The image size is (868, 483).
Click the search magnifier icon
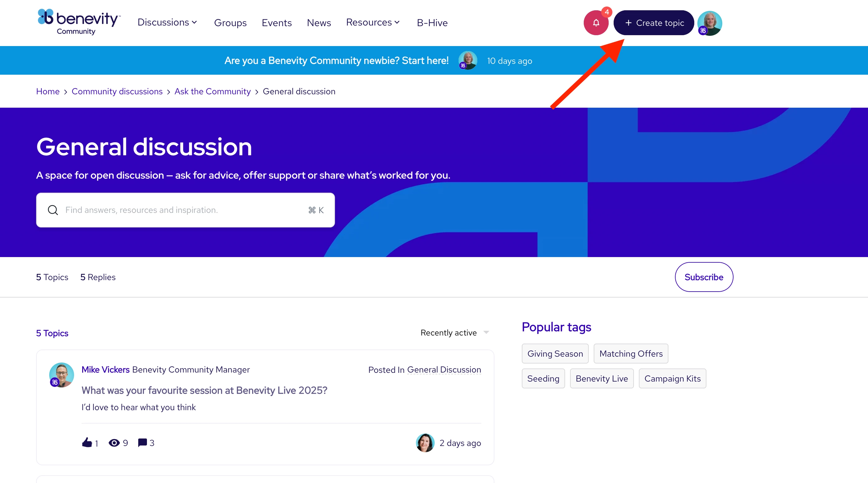click(x=53, y=210)
